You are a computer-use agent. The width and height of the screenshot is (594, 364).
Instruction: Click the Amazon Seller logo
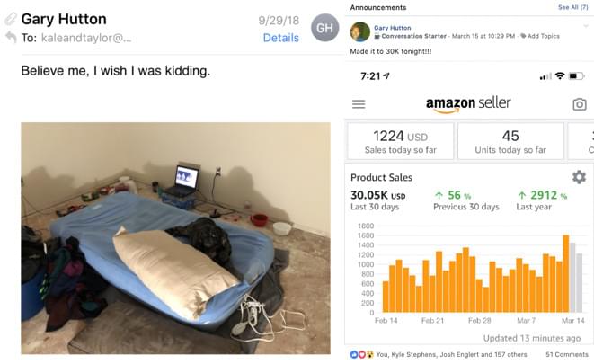pos(468,103)
